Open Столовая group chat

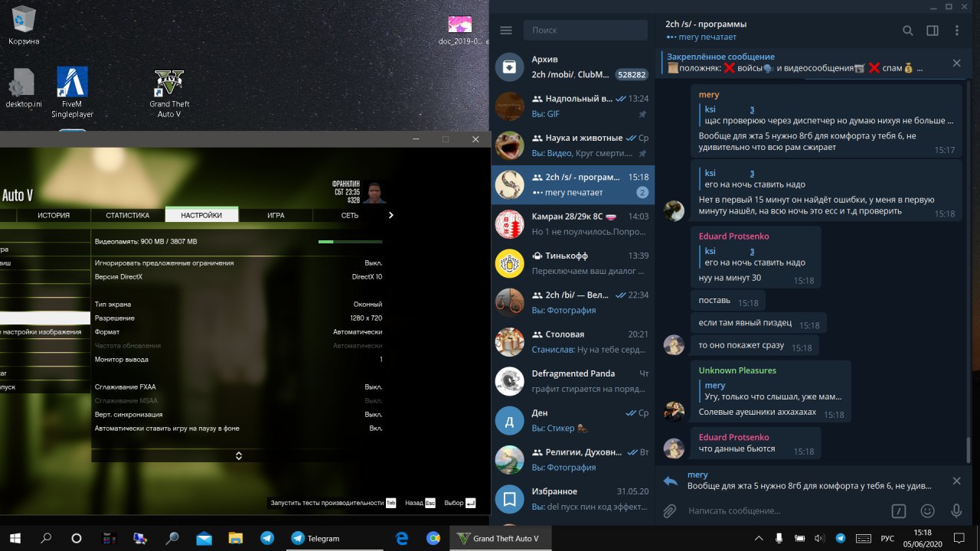[x=573, y=341]
